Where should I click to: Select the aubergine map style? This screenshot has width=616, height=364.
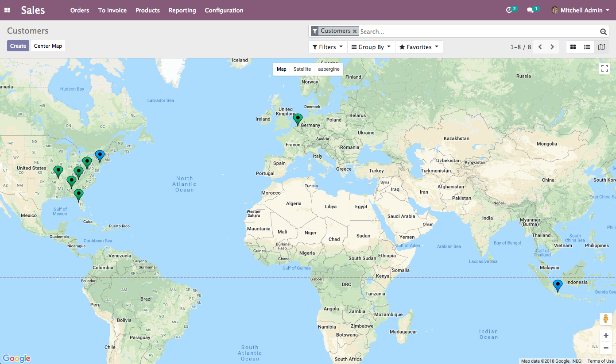coord(329,69)
